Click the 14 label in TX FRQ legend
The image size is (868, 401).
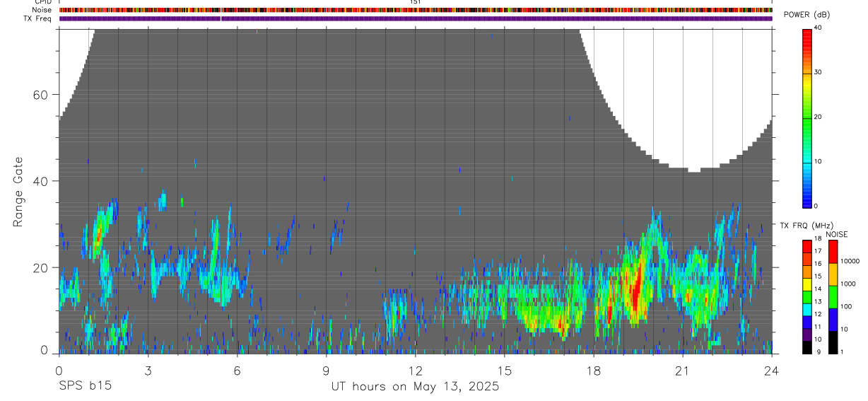pos(818,289)
